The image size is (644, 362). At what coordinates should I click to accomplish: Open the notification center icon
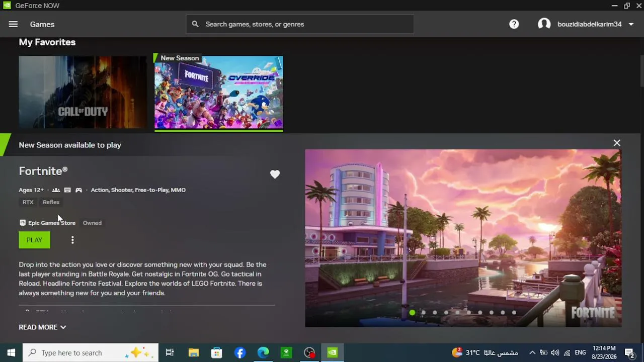tap(629, 352)
